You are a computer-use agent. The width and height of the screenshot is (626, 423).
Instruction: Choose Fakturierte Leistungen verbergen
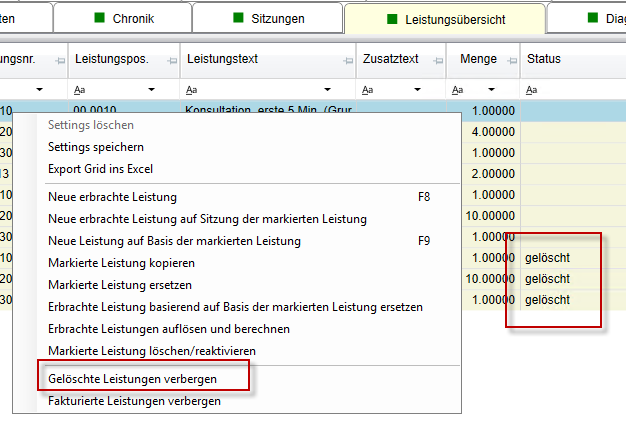[134, 401]
